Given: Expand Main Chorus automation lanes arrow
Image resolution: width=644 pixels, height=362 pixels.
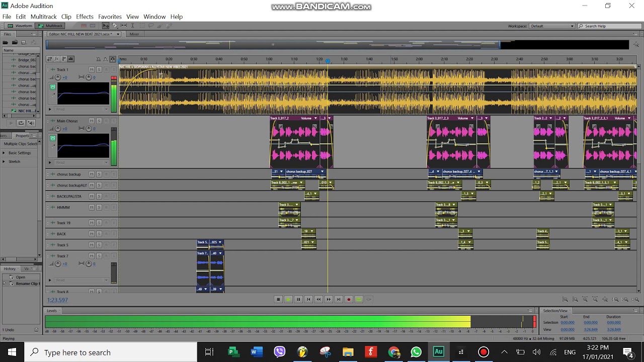Looking at the screenshot, I should pos(50,162).
